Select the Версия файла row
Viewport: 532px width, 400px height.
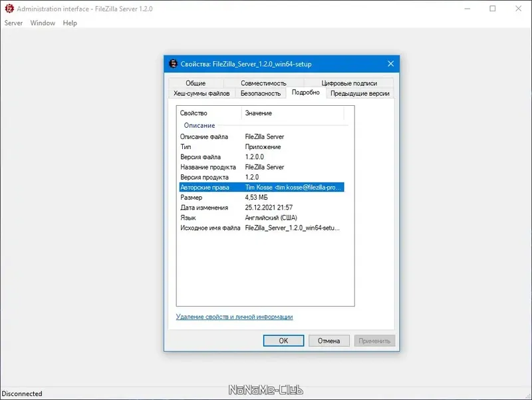[261, 157]
